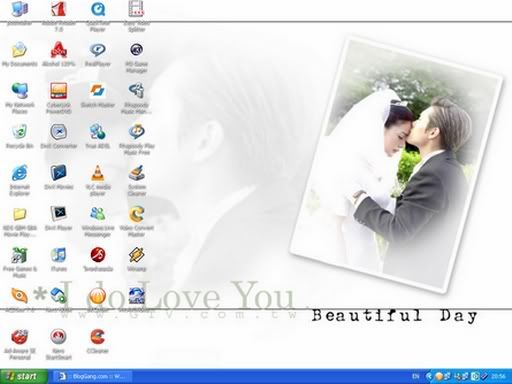Expand hidden system tray icons arrow

click(429, 377)
